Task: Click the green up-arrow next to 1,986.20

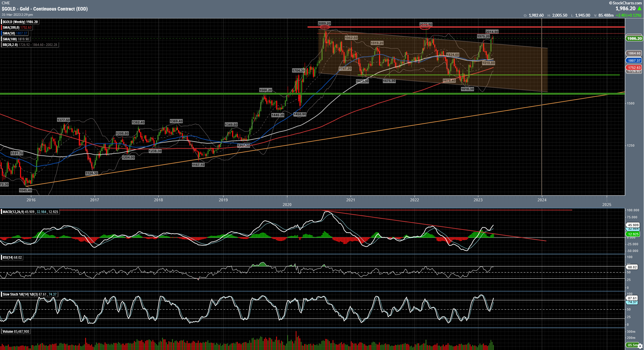Action: pos(639,8)
